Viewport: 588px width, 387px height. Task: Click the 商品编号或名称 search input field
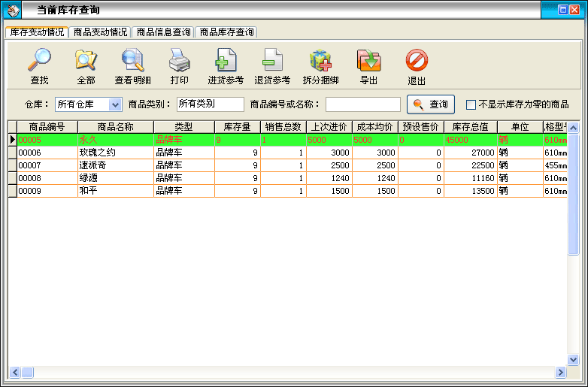[362, 104]
